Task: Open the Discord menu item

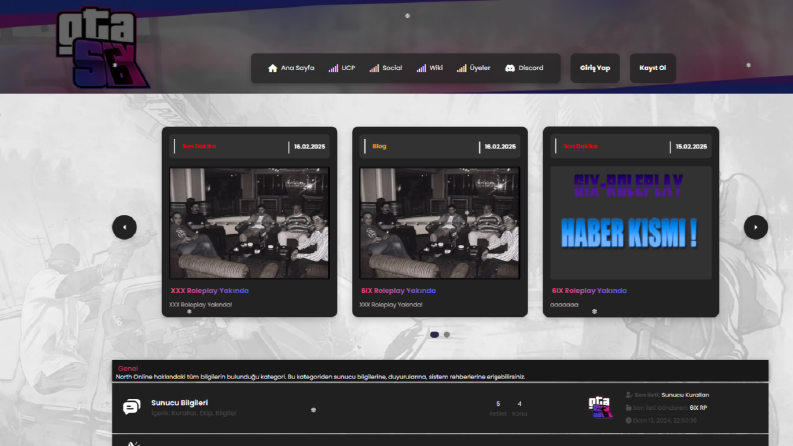Action: click(524, 68)
